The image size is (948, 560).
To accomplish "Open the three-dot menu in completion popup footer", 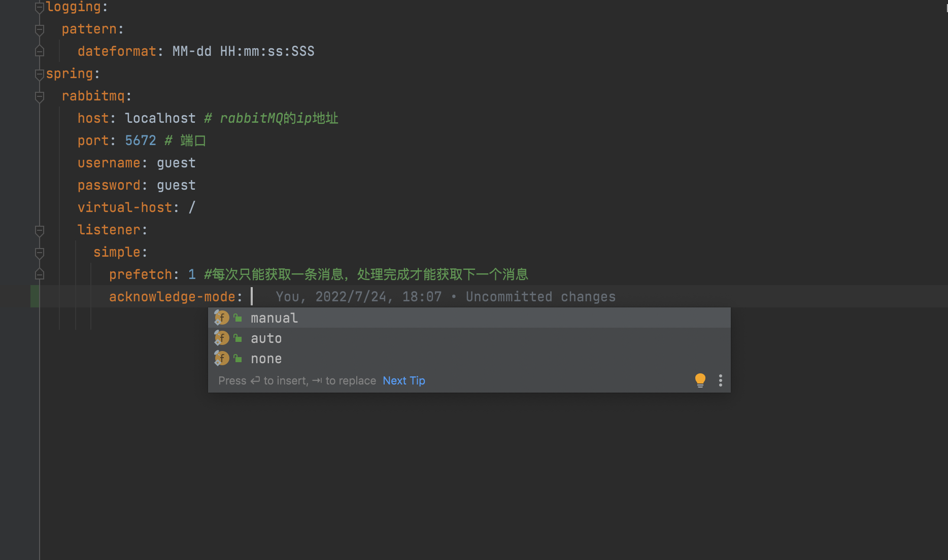I will [x=720, y=380].
